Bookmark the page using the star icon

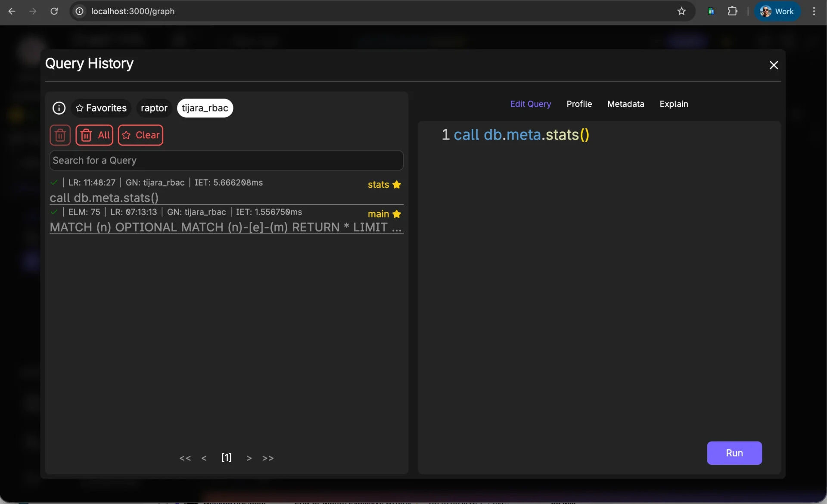pyautogui.click(x=681, y=11)
